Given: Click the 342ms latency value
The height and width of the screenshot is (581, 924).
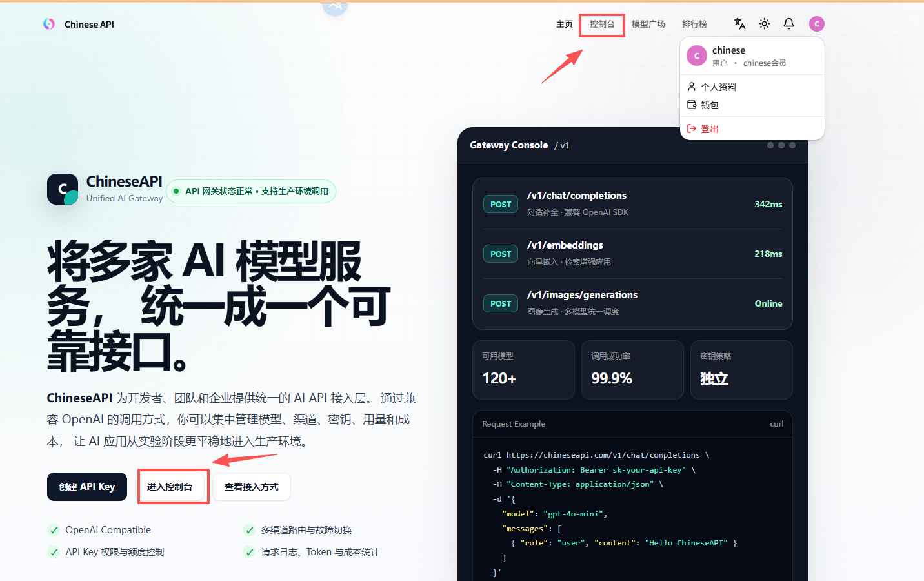Looking at the screenshot, I should [x=768, y=204].
